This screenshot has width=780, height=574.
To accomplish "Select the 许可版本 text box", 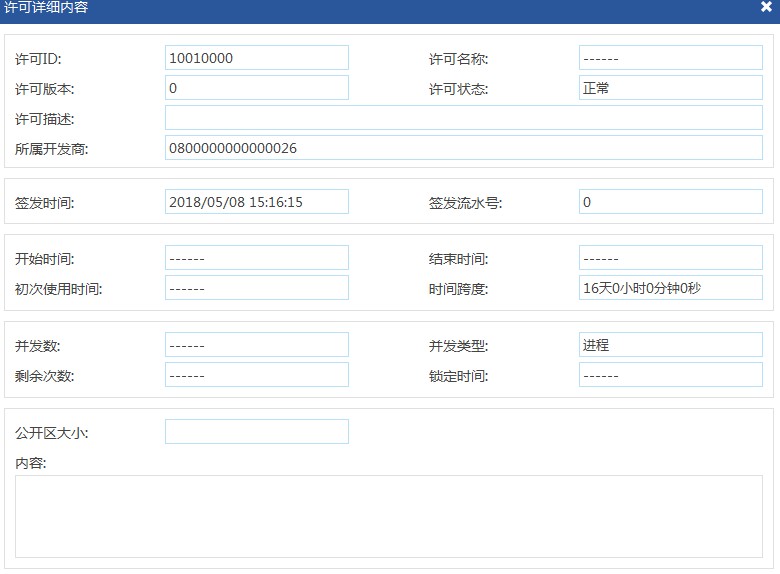I will point(256,88).
